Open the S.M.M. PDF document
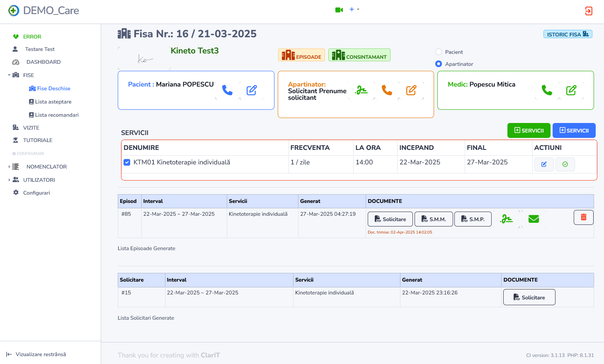Image resolution: width=604 pixels, height=364 pixels. click(x=434, y=219)
